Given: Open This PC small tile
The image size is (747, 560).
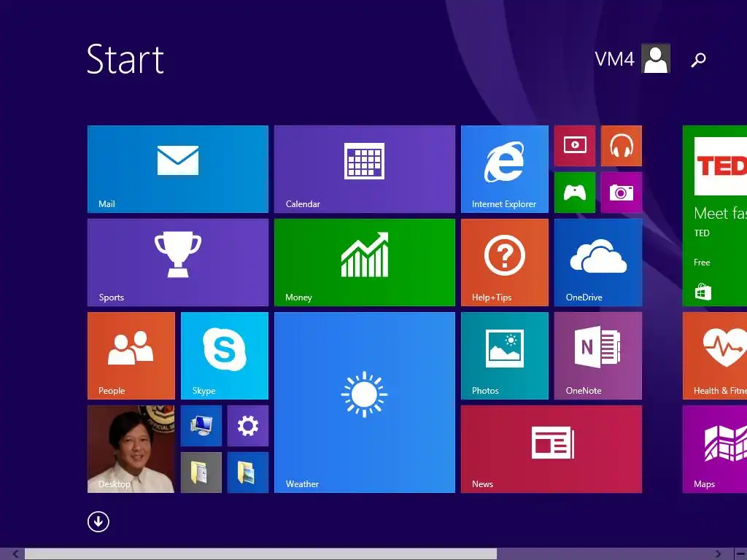Looking at the screenshot, I should [201, 426].
